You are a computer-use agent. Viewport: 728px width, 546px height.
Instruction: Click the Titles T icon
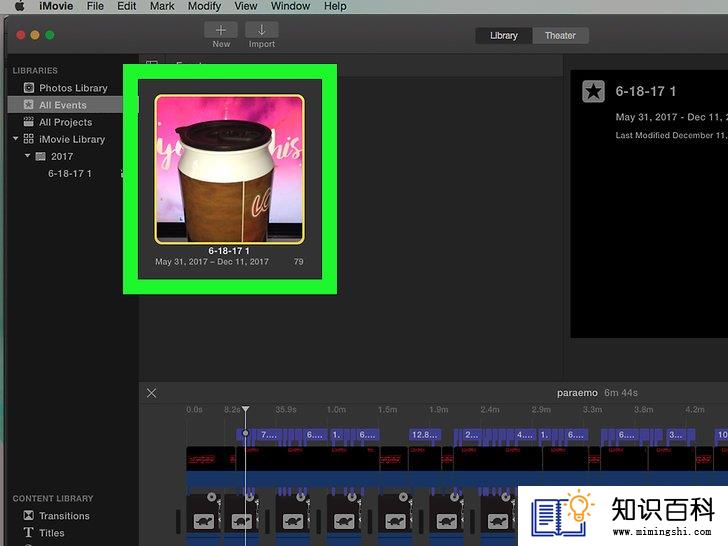(29, 533)
